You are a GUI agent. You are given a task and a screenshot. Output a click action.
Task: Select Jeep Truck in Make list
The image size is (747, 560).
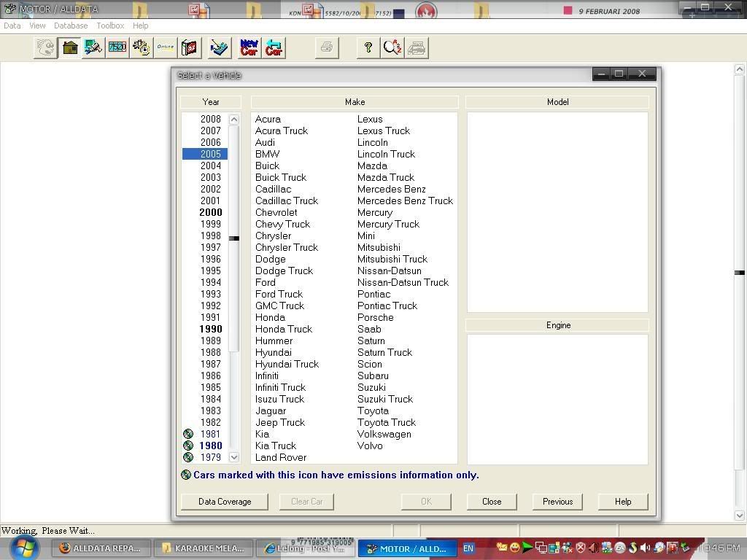[x=280, y=422]
